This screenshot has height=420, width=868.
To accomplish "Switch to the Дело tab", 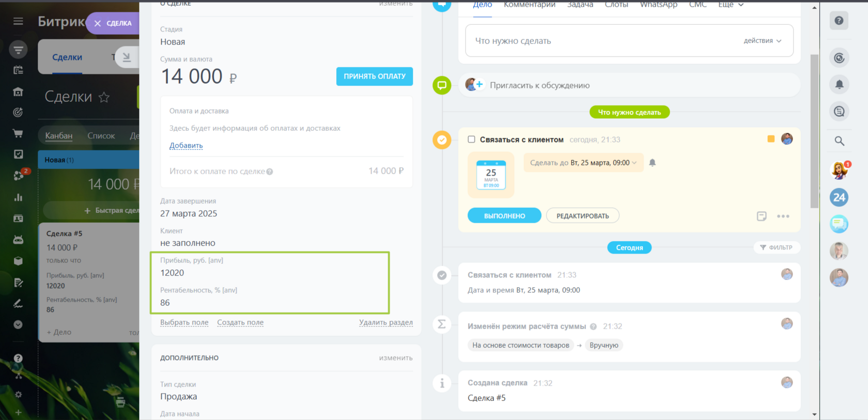I will click(483, 5).
